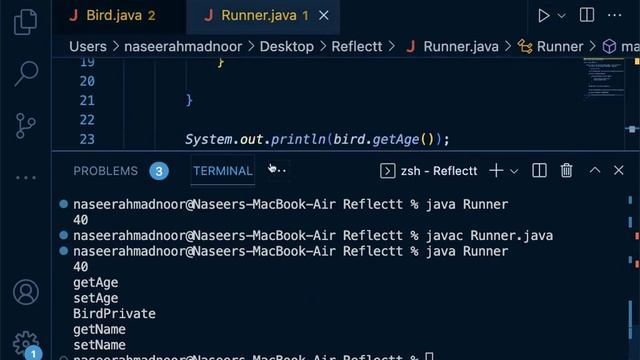The width and height of the screenshot is (640, 360).
Task: Click the editor minimap
Action: [604, 78]
